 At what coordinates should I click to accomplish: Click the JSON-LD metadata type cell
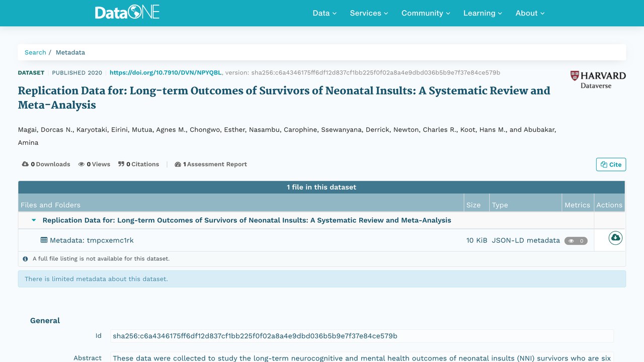pos(526,240)
